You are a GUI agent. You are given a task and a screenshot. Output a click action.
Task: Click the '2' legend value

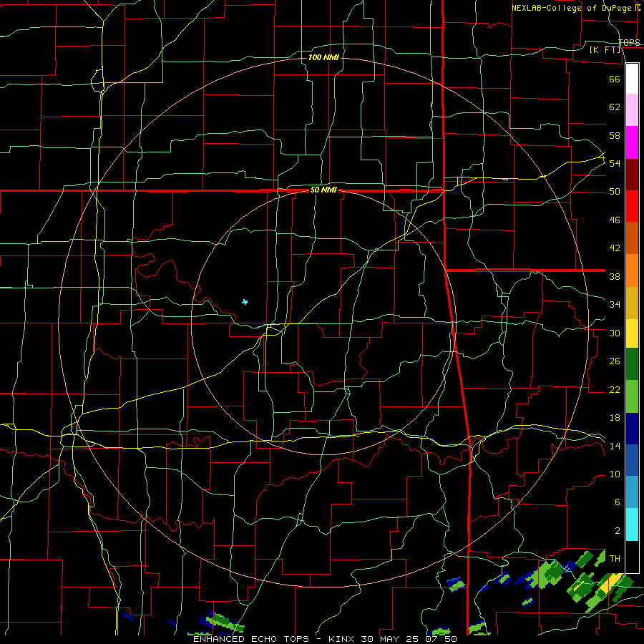[617, 531]
